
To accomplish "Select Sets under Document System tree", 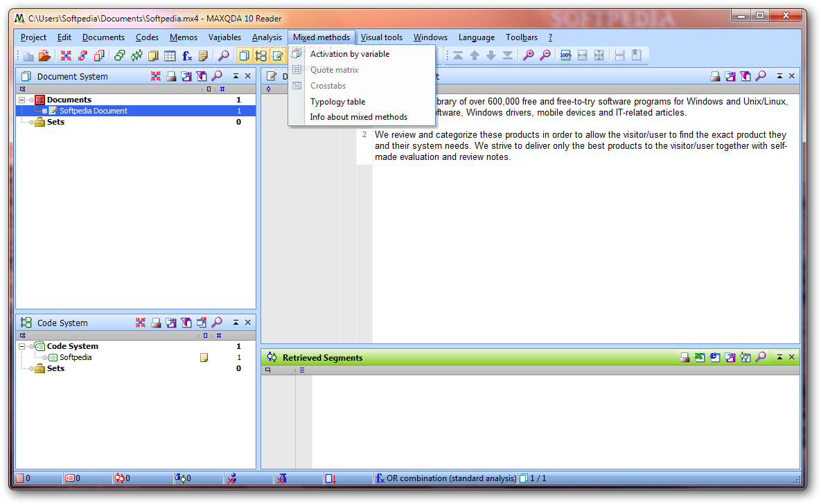I will 55,122.
